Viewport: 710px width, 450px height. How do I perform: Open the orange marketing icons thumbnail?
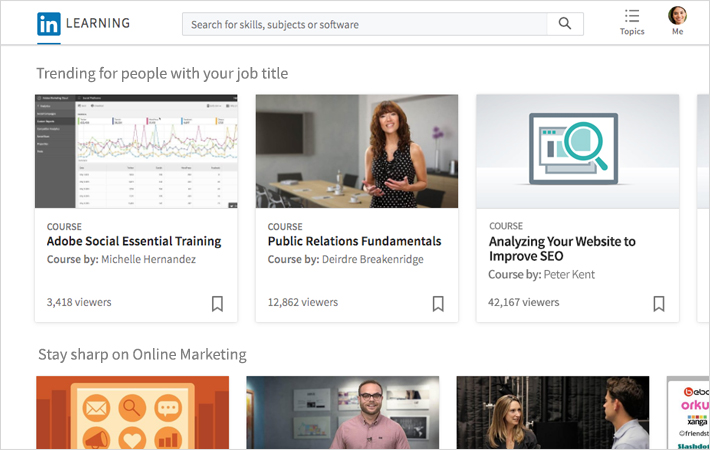132,412
